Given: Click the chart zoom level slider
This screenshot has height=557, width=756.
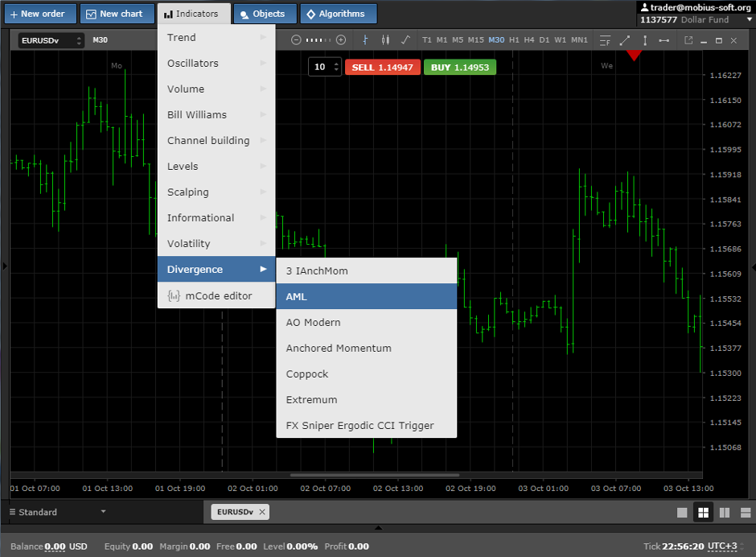Looking at the screenshot, I should pyautogui.click(x=318, y=40).
